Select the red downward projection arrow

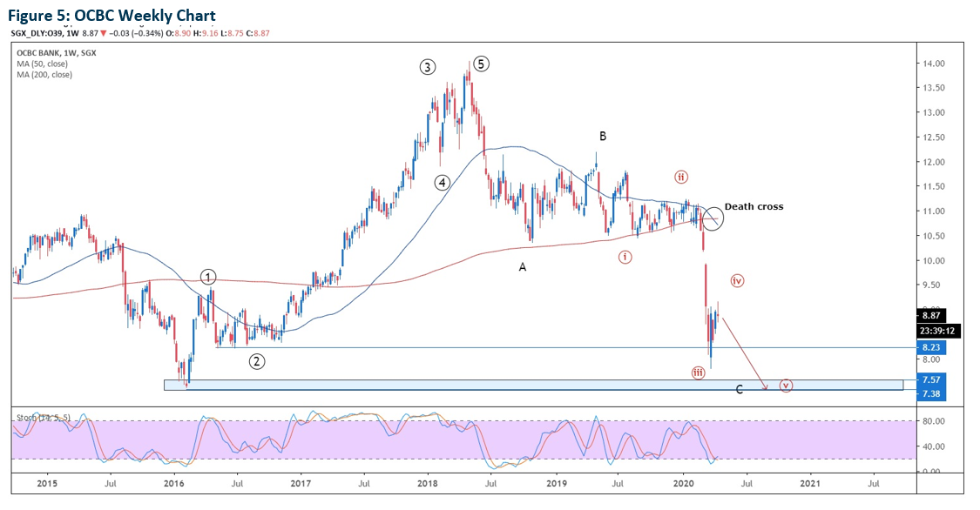pos(745,354)
